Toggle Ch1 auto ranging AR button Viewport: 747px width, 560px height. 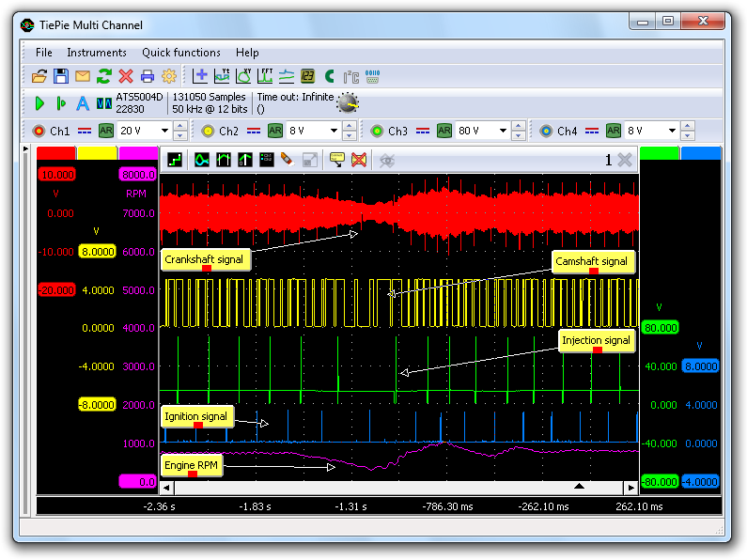106,131
